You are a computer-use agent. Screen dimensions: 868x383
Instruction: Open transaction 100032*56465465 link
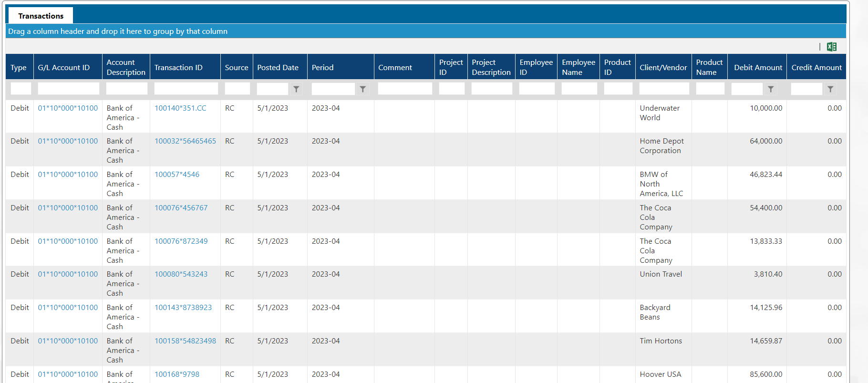pyautogui.click(x=185, y=141)
